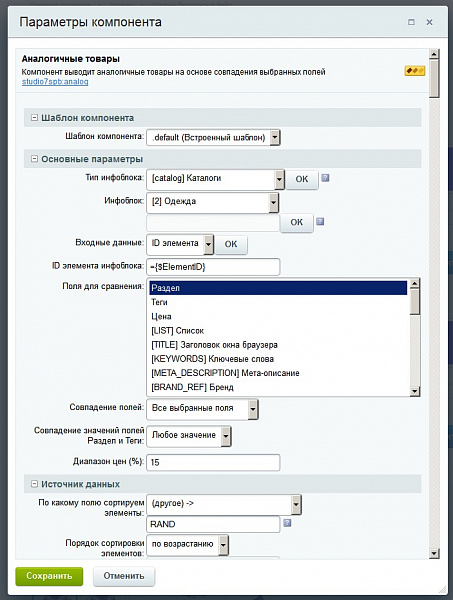This screenshot has height=600, width=453.
Task: Collapse the Шаблон компонента section
Action: [x=34, y=117]
